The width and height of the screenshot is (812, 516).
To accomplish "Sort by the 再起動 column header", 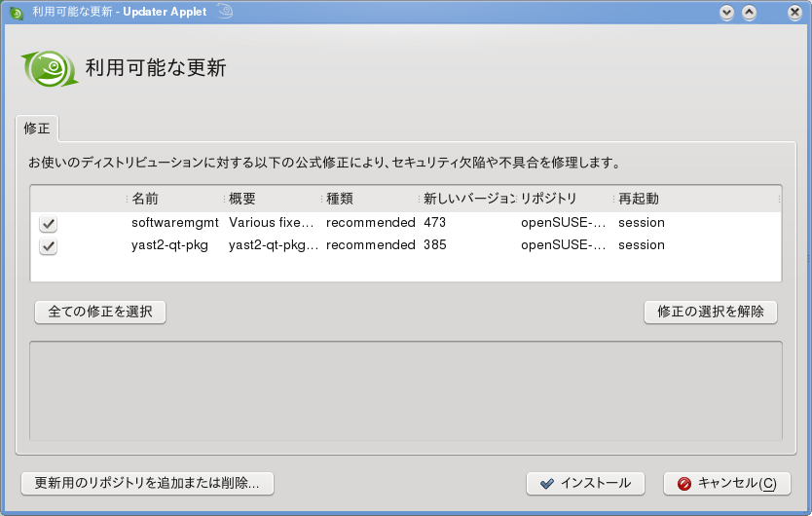I will (696, 199).
